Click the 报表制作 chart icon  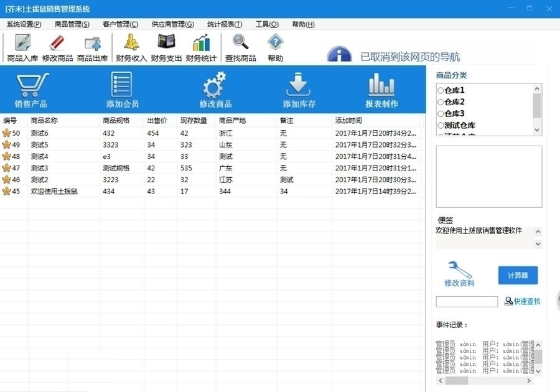381,85
